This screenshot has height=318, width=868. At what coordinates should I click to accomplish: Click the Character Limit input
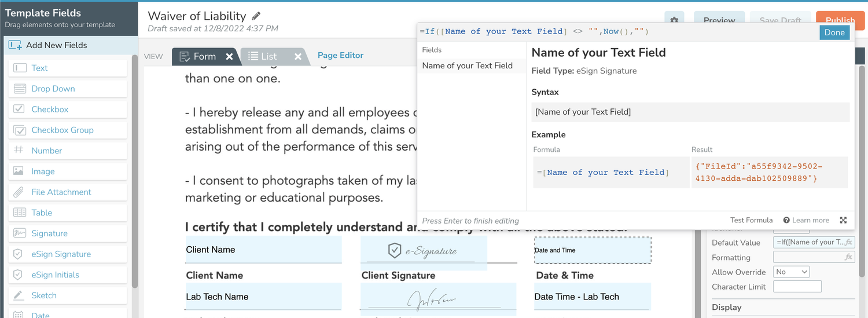797,286
